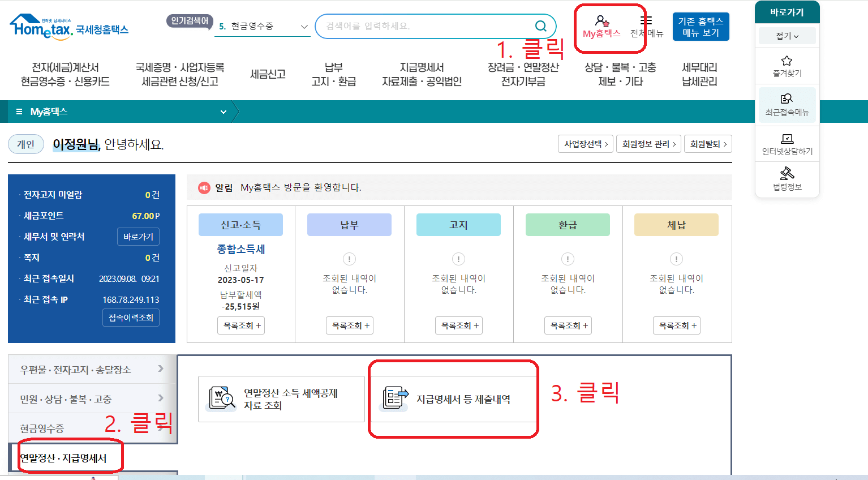Collapse the sidebar using 접기

coord(787,36)
